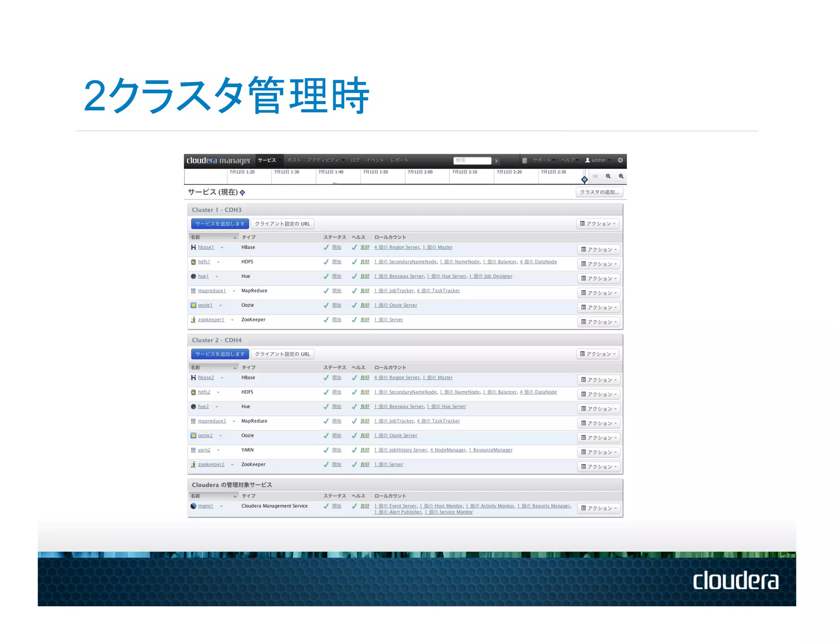Click Cluster 1 サービスを追加します button
This screenshot has width=834, height=644.
tap(219, 224)
